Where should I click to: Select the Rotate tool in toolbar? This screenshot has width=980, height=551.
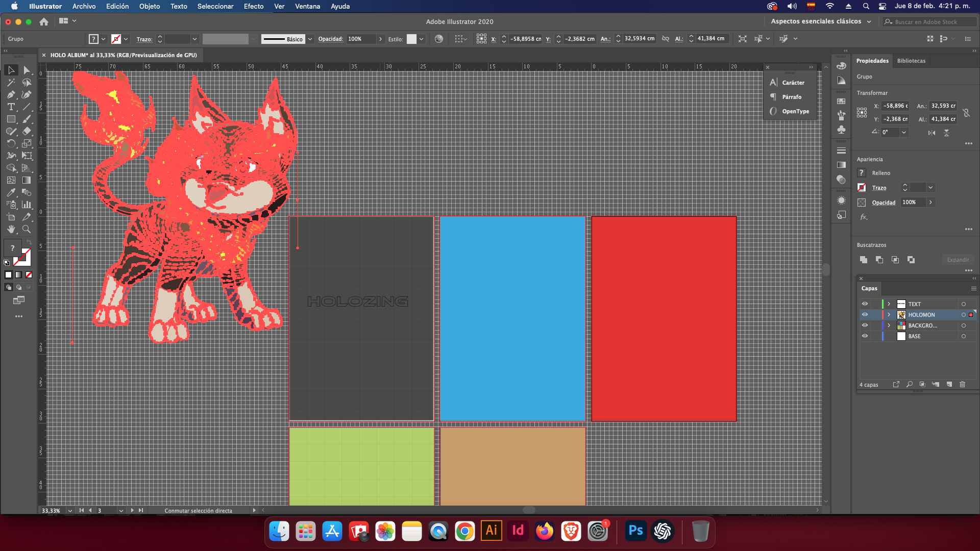point(10,143)
